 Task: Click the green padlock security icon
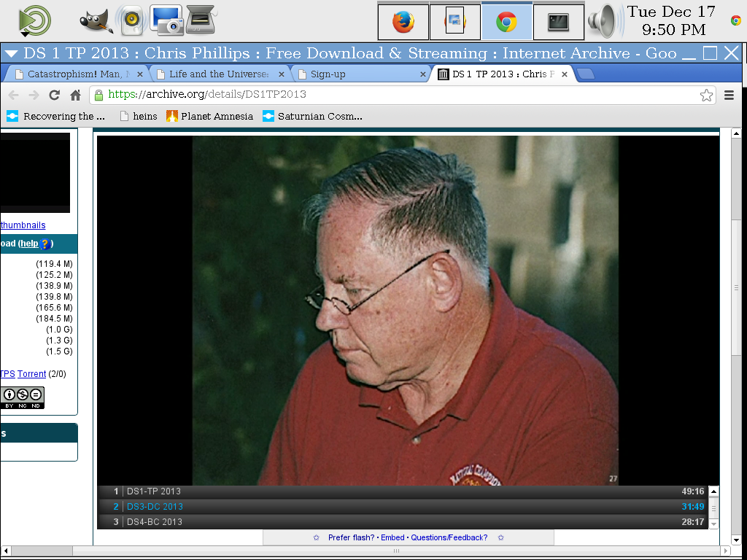click(x=98, y=95)
